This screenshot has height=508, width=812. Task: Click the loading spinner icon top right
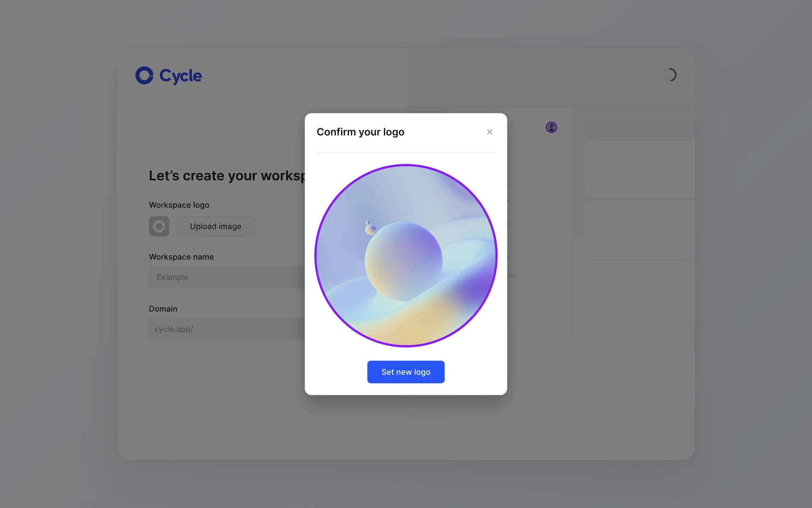pos(670,75)
